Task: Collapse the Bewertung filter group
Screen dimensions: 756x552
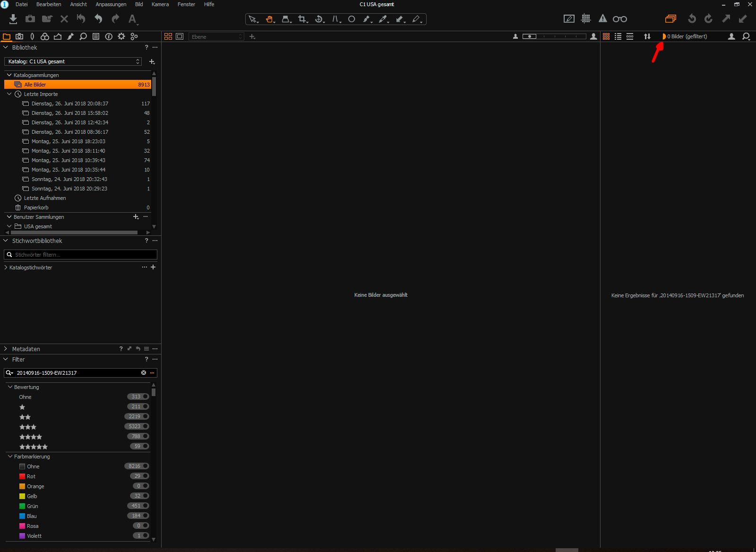Action: (10, 387)
